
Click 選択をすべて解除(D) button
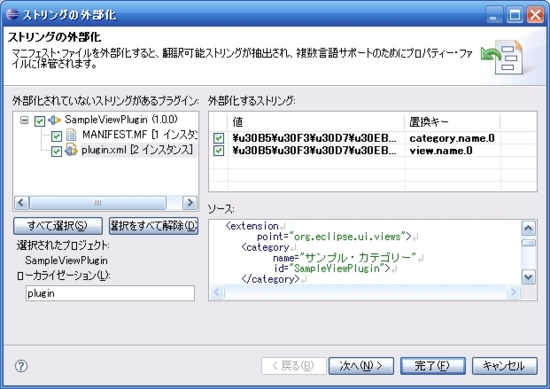pyautogui.click(x=154, y=226)
